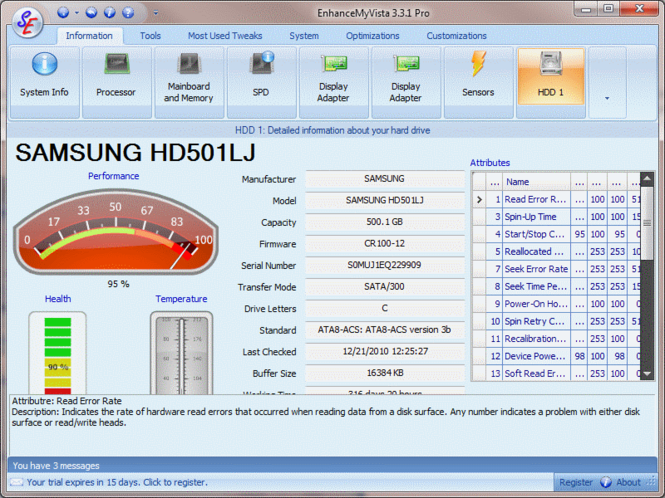The width and height of the screenshot is (665, 498).
Task: Switch to the Tools tab
Action: tap(150, 36)
